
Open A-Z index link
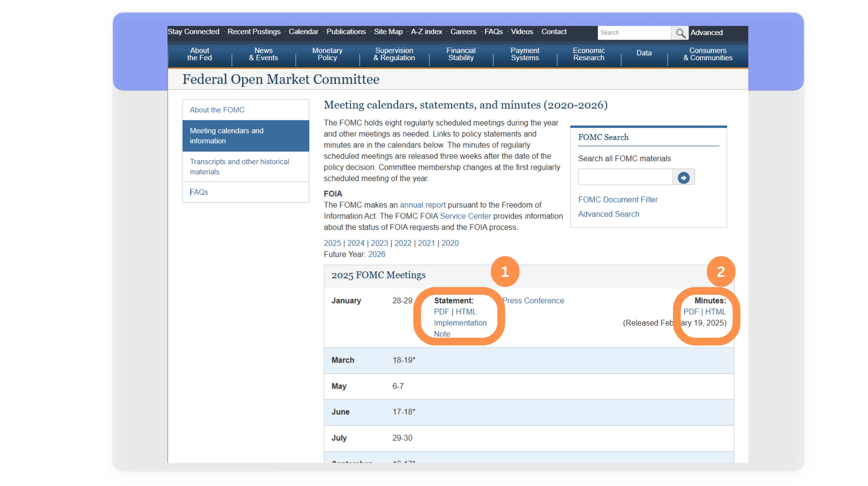427,32
